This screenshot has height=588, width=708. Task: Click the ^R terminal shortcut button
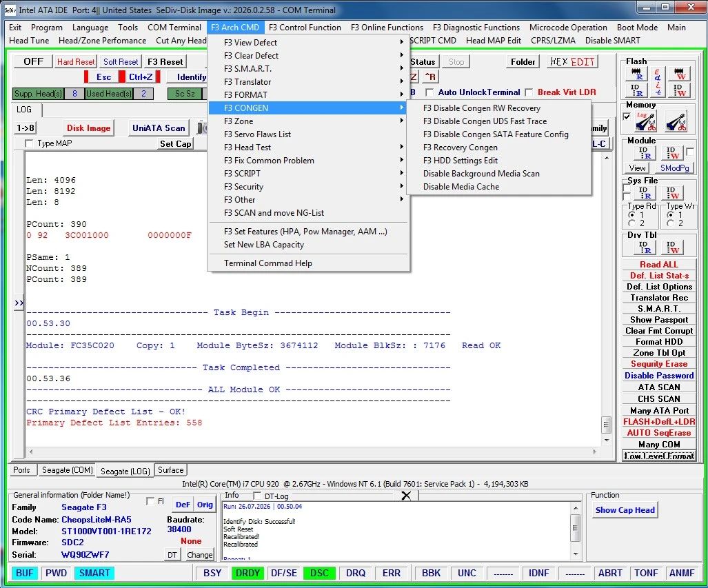pyautogui.click(x=430, y=77)
